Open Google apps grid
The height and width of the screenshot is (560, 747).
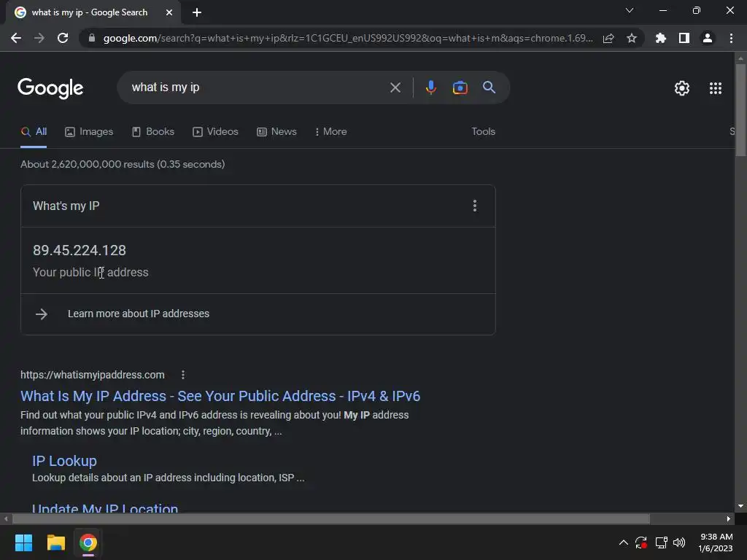point(715,88)
